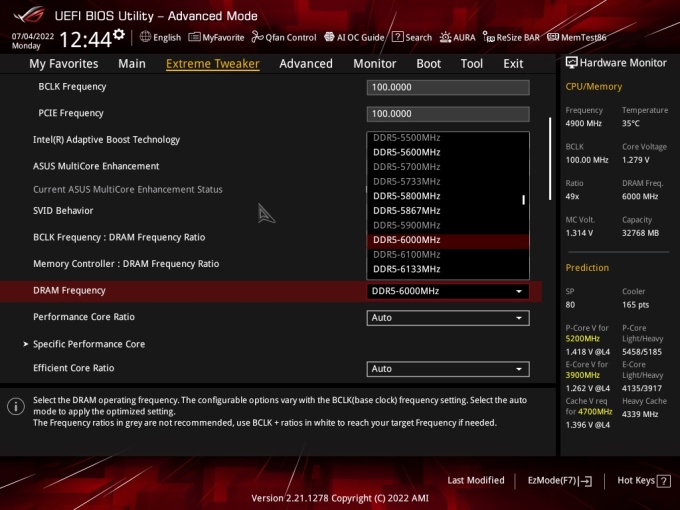The height and width of the screenshot is (510, 680).
Task: Open Efficient Core Ratio dropdown
Action: point(448,369)
